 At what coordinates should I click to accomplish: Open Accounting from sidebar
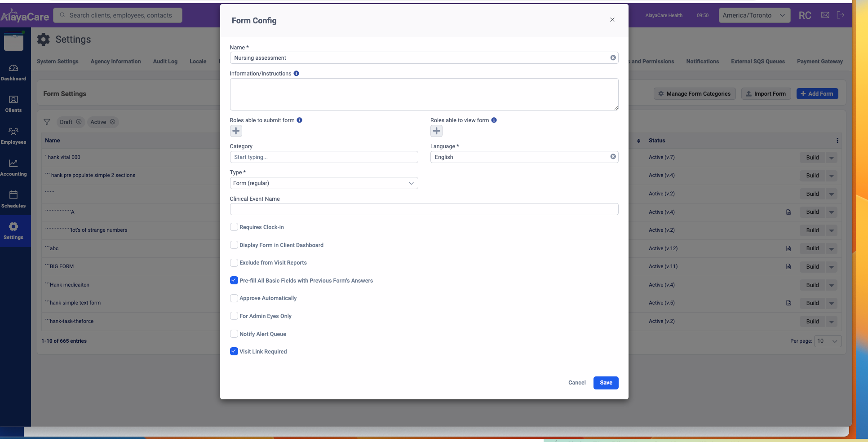coord(13,168)
